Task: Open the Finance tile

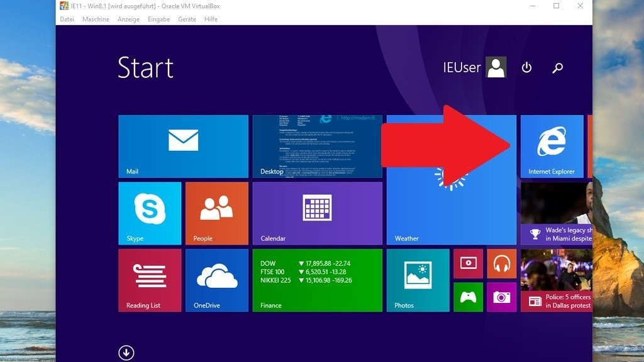Action: (317, 280)
